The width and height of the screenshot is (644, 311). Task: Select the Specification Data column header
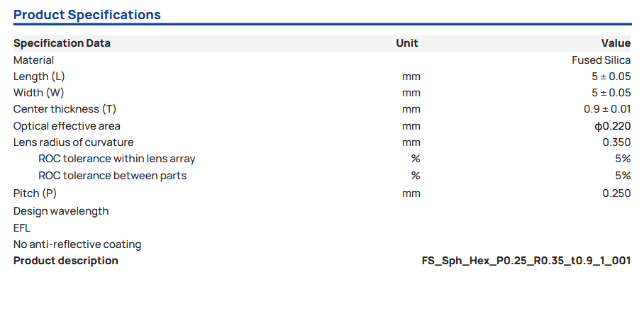(62, 43)
